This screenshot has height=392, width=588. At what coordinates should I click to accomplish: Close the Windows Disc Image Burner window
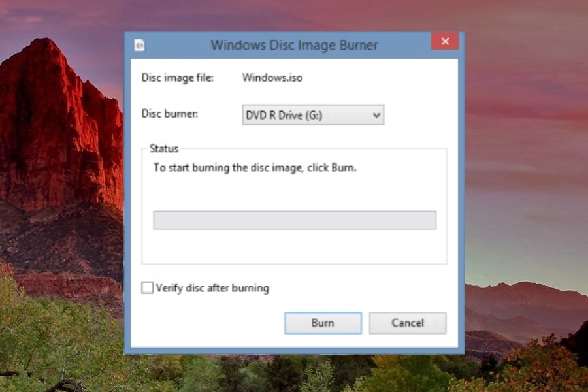(x=445, y=41)
